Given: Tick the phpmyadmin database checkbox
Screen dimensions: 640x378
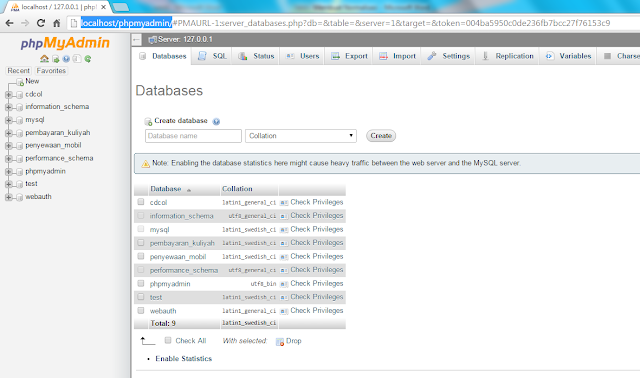Looking at the screenshot, I should [x=141, y=283].
